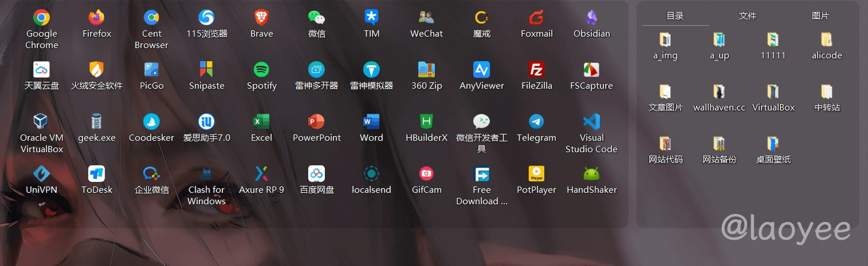Open the Foxmail icon
Viewport: 868px width, 266px height.
coord(536,18)
